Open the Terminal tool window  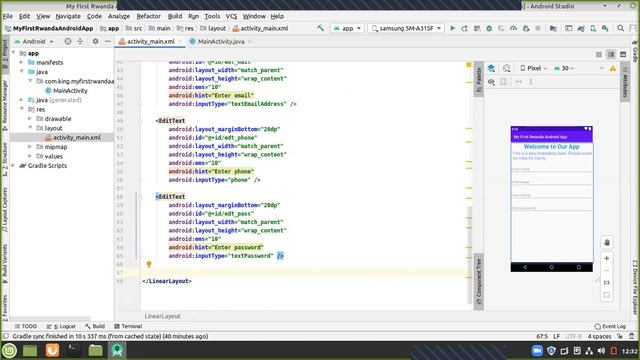(128, 327)
